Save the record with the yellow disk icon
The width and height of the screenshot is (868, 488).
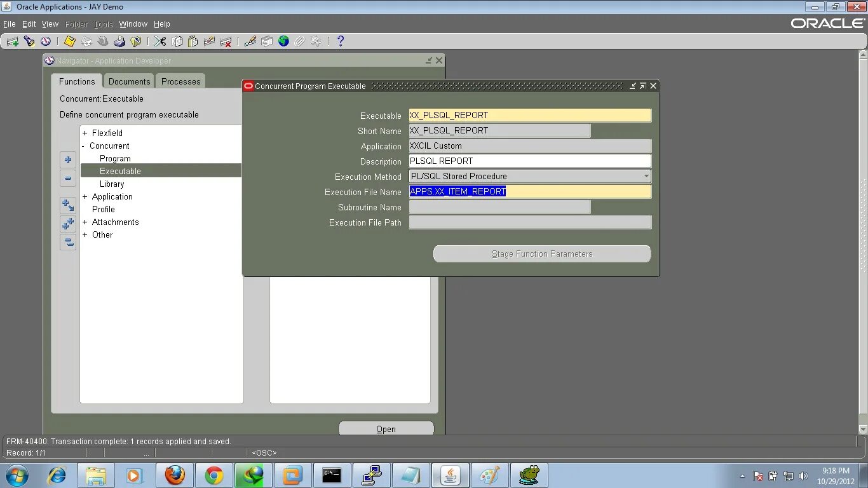coord(70,41)
